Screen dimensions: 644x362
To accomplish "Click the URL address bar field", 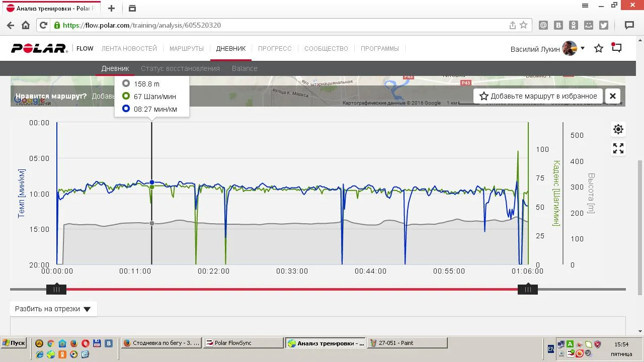I will pos(284,25).
